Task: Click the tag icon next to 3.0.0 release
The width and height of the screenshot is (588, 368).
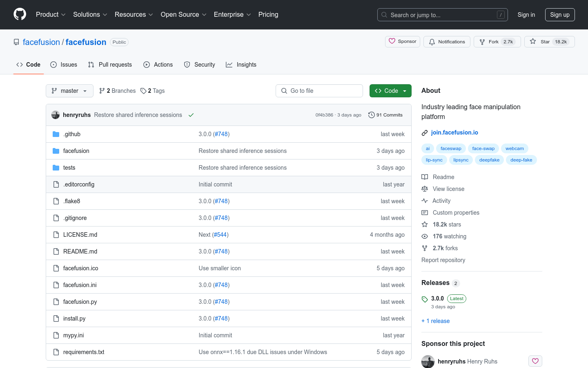Action: [x=425, y=299]
